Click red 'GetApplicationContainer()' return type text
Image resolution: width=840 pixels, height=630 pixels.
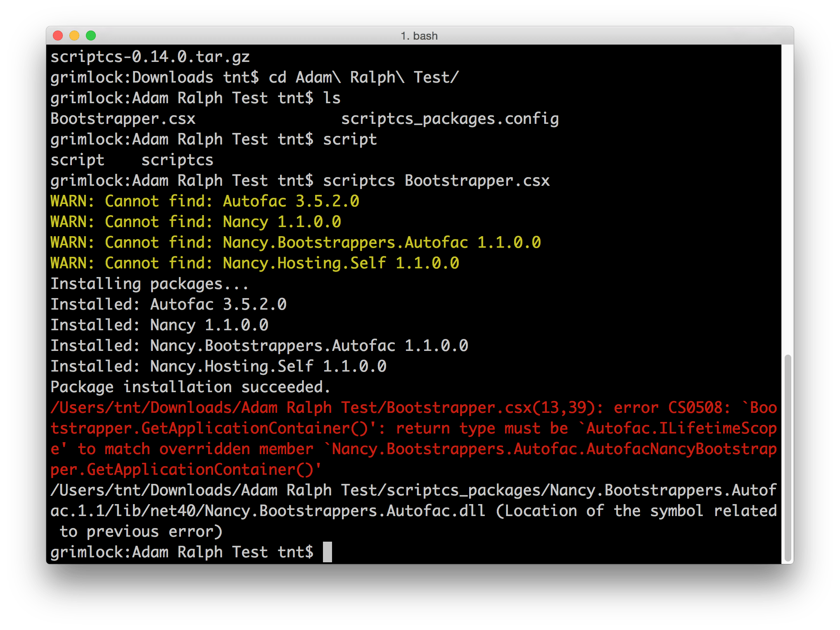coord(255,429)
